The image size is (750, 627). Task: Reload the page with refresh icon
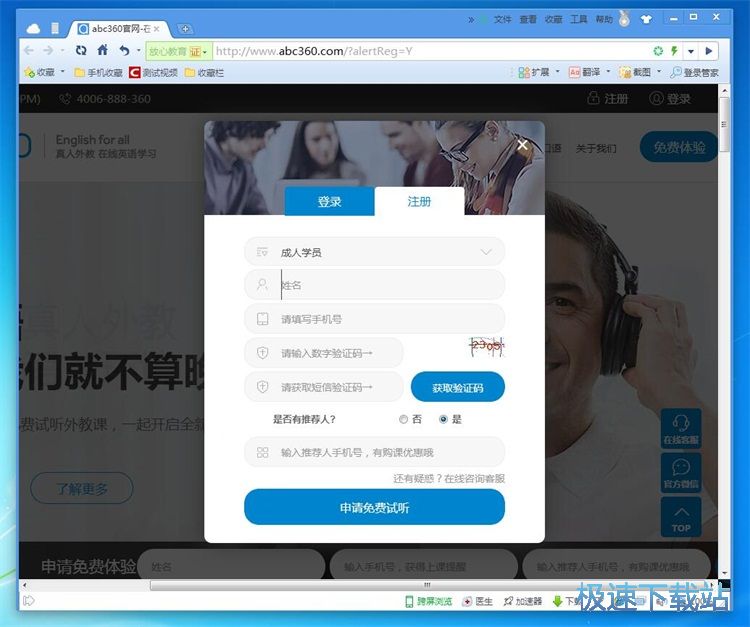81,50
